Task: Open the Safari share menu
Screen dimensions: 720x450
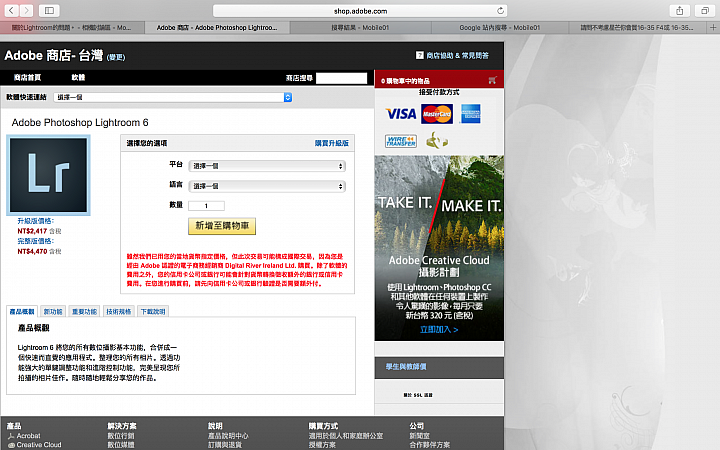Action: [680, 11]
